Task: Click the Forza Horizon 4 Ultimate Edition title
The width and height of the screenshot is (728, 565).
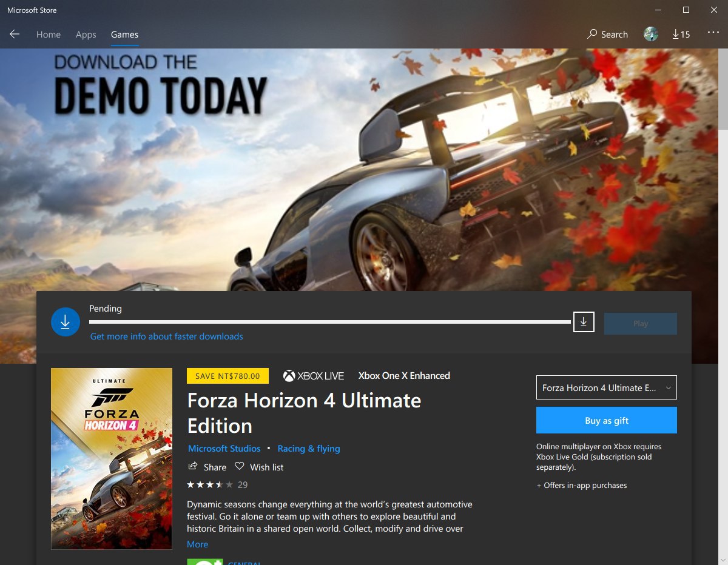Action: click(304, 413)
